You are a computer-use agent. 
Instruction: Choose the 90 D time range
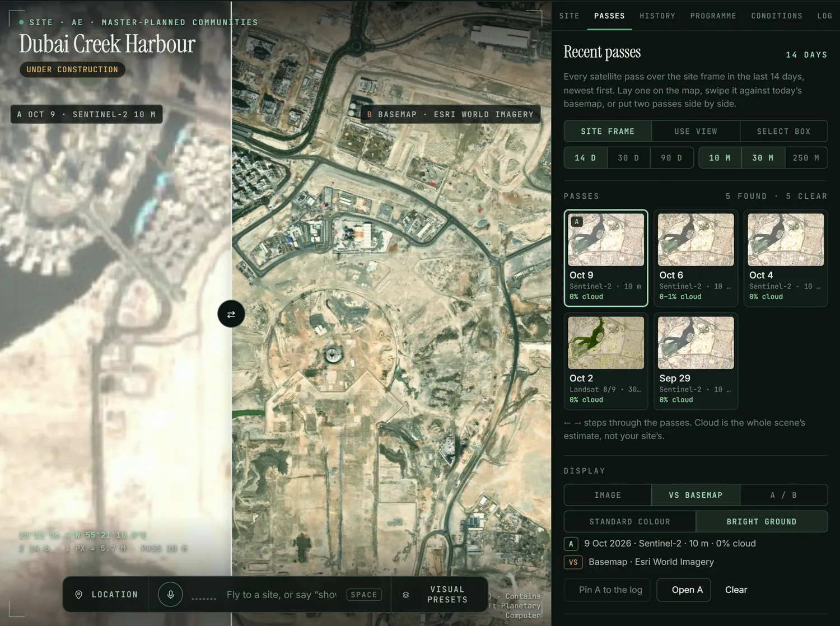point(671,158)
